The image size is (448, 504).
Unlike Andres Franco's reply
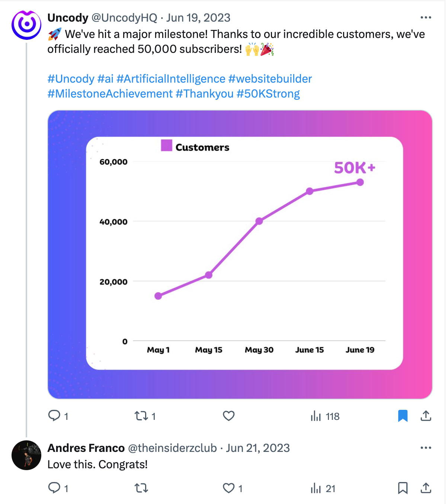tap(228, 488)
